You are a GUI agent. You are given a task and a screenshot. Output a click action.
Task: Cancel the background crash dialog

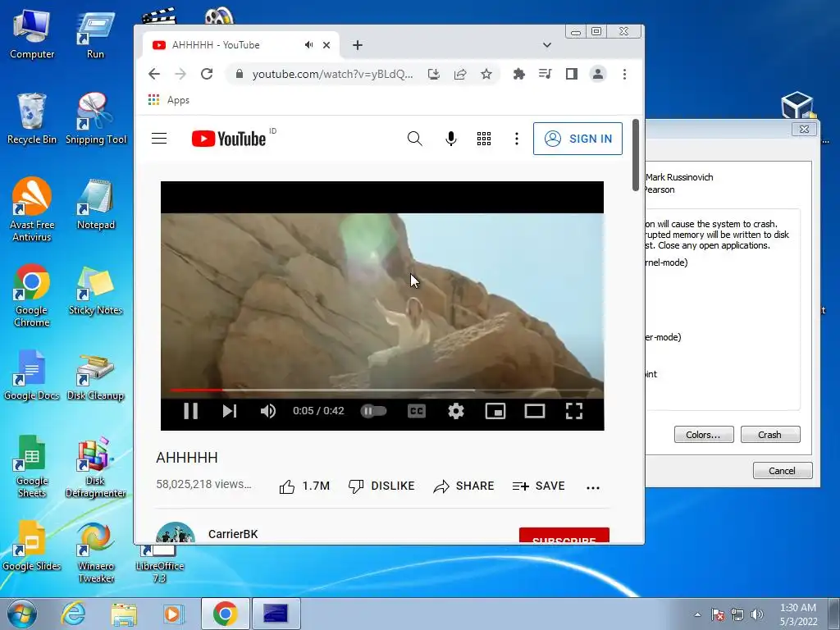(x=782, y=470)
